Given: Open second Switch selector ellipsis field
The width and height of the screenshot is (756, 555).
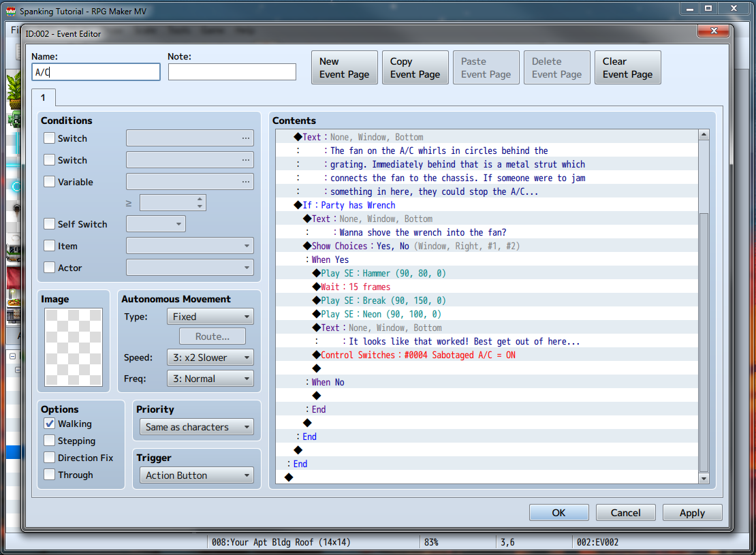Looking at the screenshot, I should coord(190,159).
